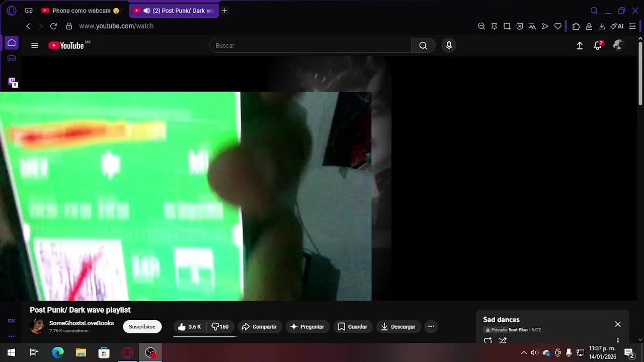Open the YouTube account avatar menu
The height and width of the screenshot is (362, 644).
tap(618, 46)
